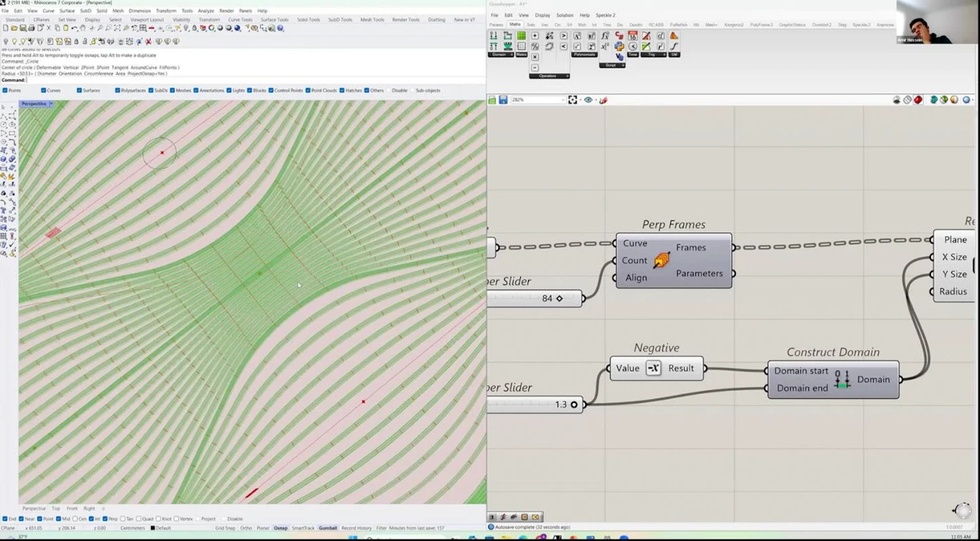Click the preview eye icon in canvas toolbar
980x541 pixels.
tap(588, 100)
